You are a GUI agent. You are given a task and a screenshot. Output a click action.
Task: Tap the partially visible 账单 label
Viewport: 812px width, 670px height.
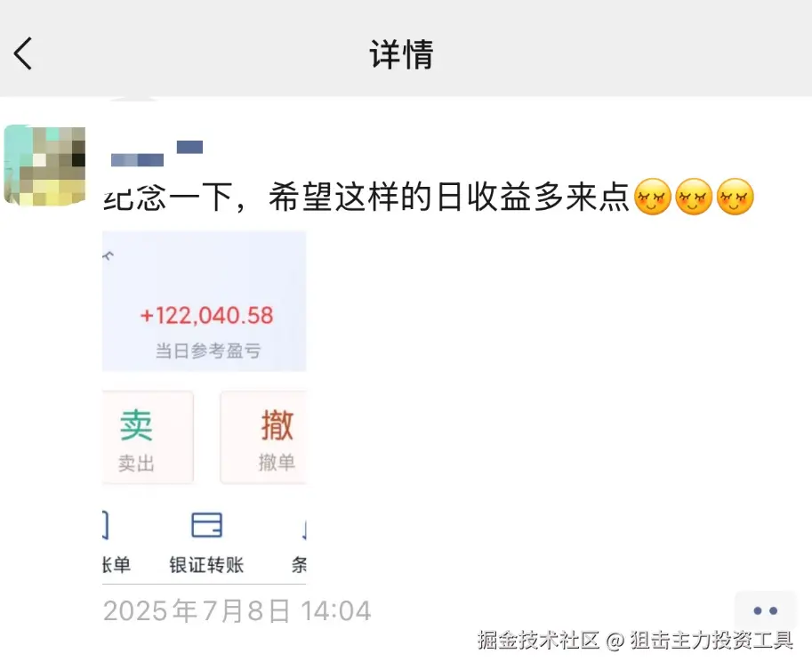(x=117, y=565)
